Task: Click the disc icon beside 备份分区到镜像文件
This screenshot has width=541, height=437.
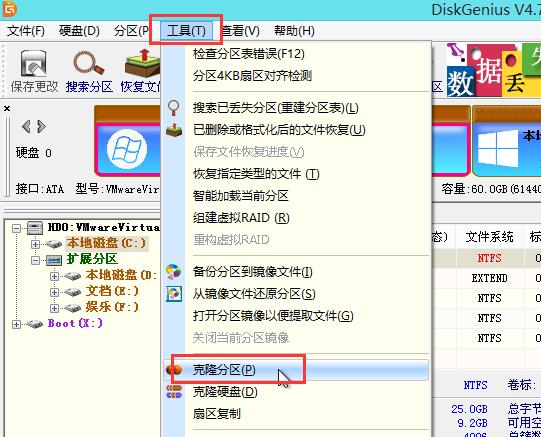Action: [x=174, y=272]
